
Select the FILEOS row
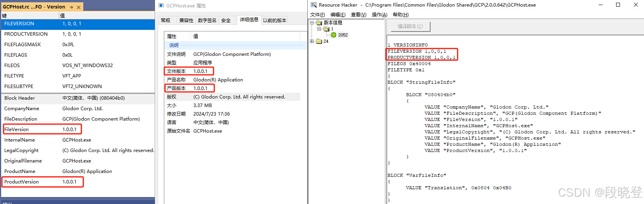(77, 66)
